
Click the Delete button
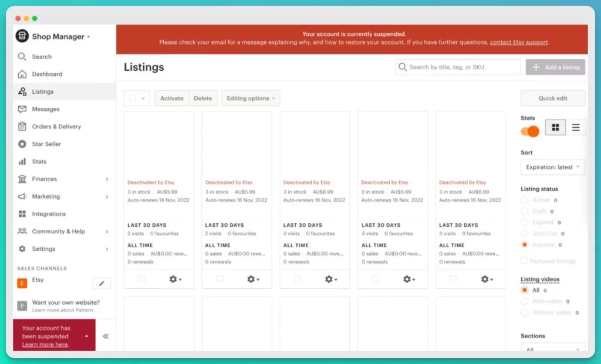(202, 98)
